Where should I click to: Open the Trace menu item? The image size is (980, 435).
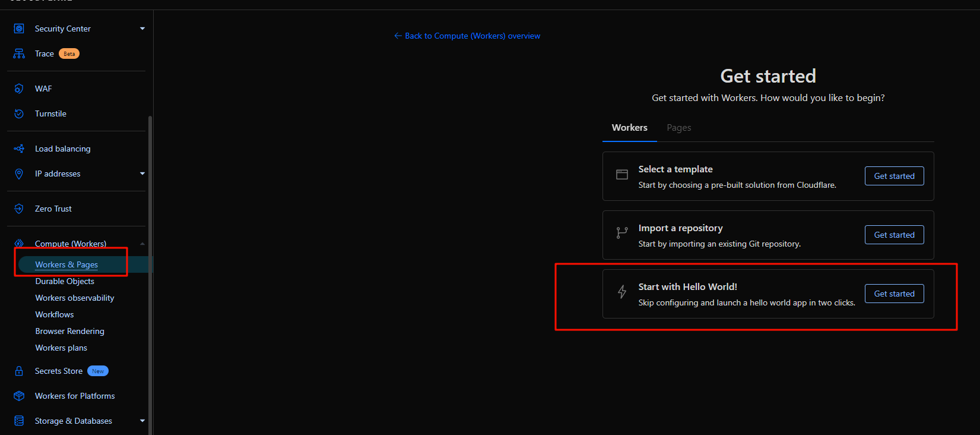pyautogui.click(x=45, y=53)
